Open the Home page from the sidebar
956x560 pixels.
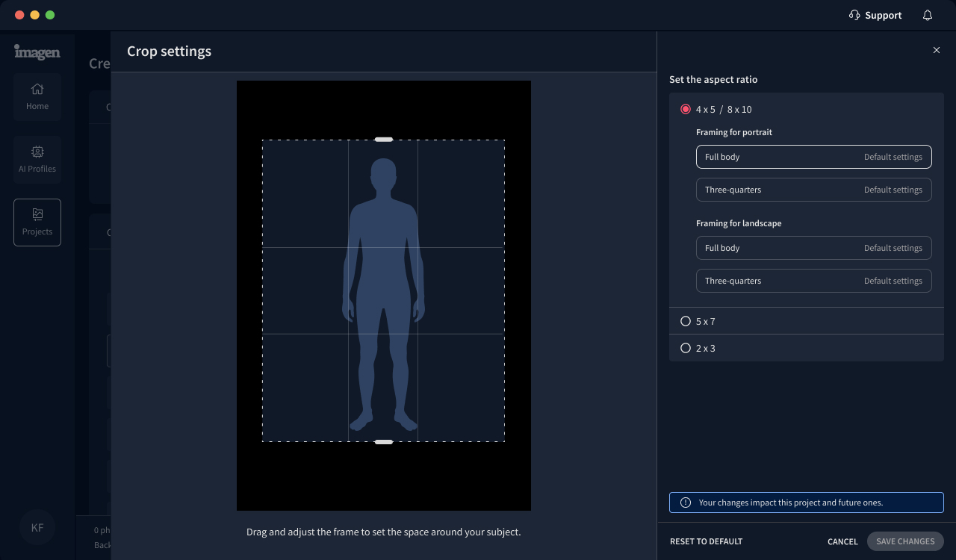coord(37,97)
